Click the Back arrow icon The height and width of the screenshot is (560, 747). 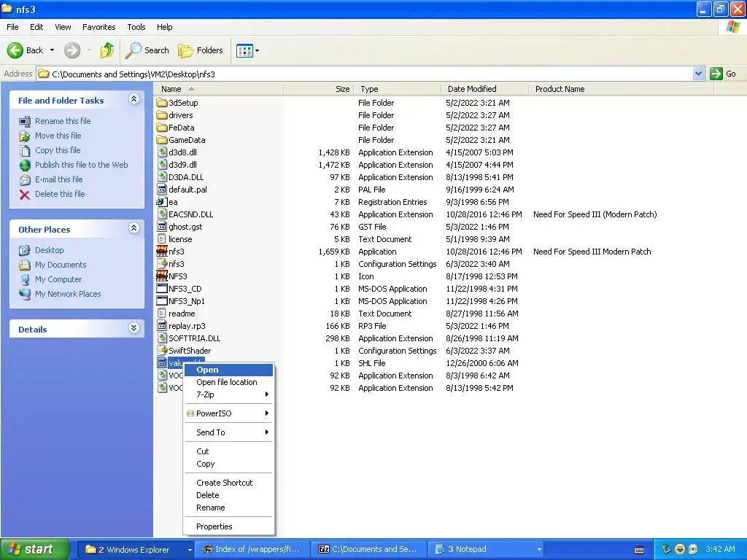(15, 50)
